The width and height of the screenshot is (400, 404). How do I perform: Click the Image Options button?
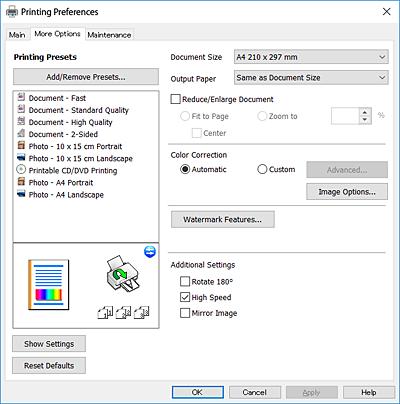point(347,192)
